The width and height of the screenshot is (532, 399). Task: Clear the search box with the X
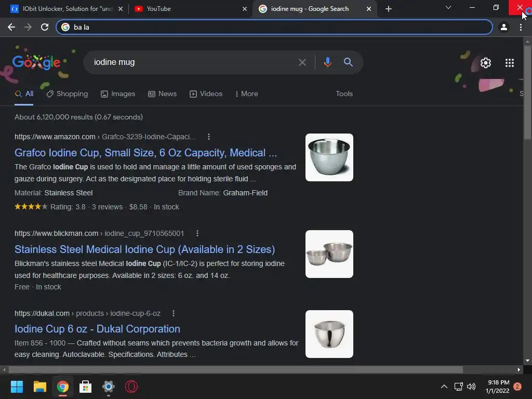302,62
